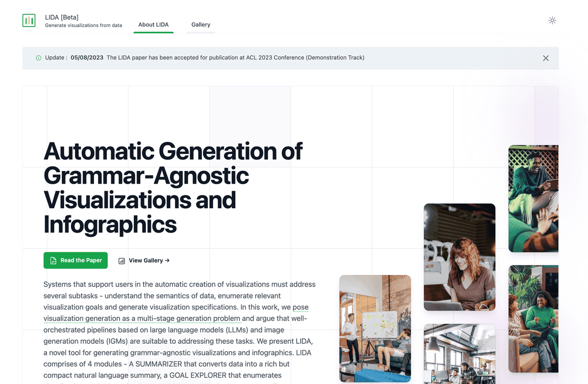Click the document icon in Read the Paper
Screen dimensions: 588x384
(53, 261)
